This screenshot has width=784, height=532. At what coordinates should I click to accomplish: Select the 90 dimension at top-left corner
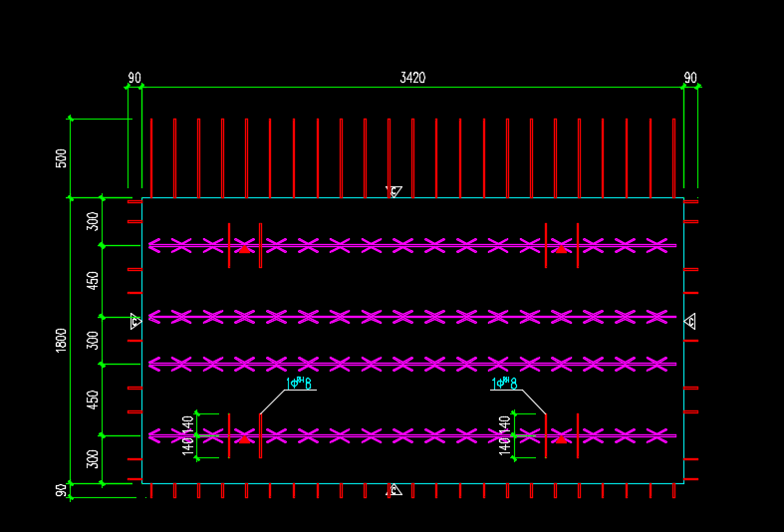pyautogui.click(x=134, y=78)
